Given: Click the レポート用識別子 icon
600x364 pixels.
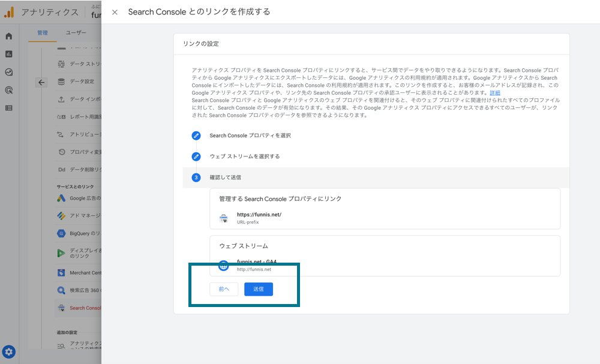Looking at the screenshot, I should click(61, 116).
